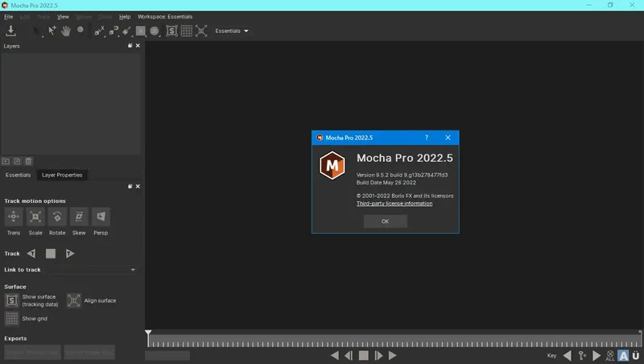Select the Area Brush tool icon
The image size is (644, 364).
[126, 31]
